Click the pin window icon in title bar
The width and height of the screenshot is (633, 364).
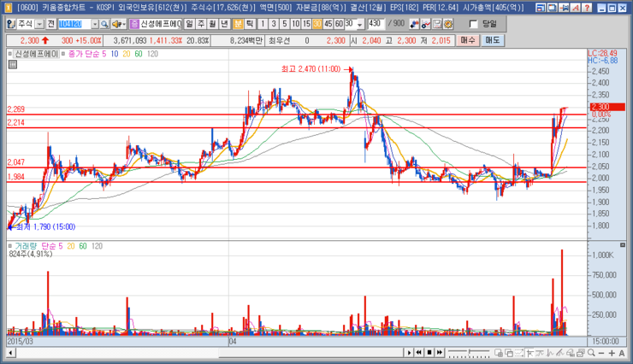pyautogui.click(x=564, y=8)
